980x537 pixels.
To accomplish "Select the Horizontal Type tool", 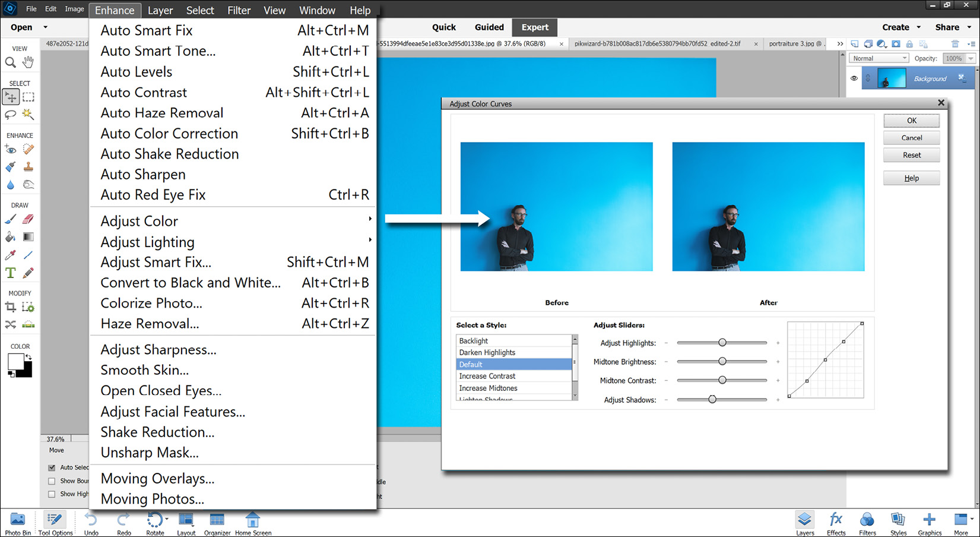I will point(10,273).
